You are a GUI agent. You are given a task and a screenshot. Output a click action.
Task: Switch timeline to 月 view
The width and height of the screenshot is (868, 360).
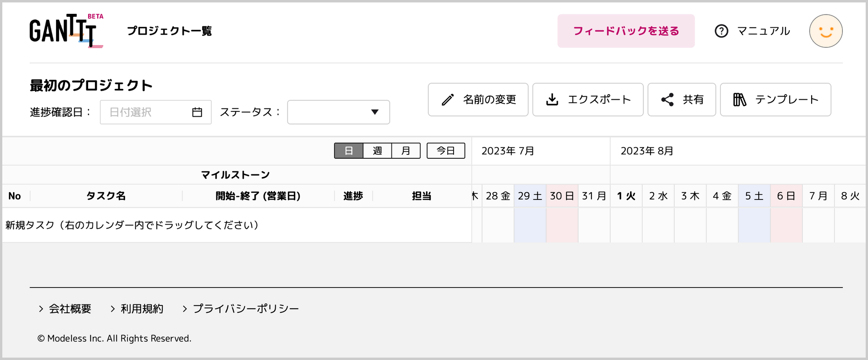pos(406,151)
